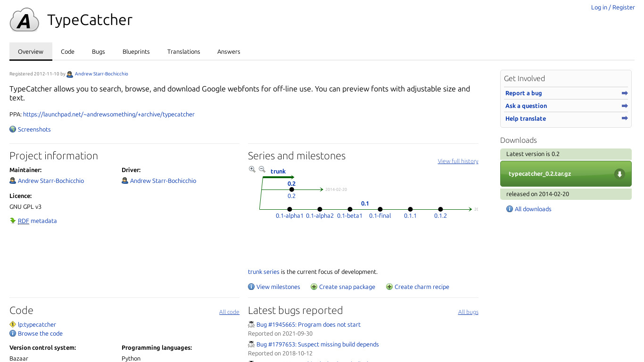Screen dimensions: 644x362
Task: Click the 0.1.2 milestone label
Action: click(x=440, y=215)
